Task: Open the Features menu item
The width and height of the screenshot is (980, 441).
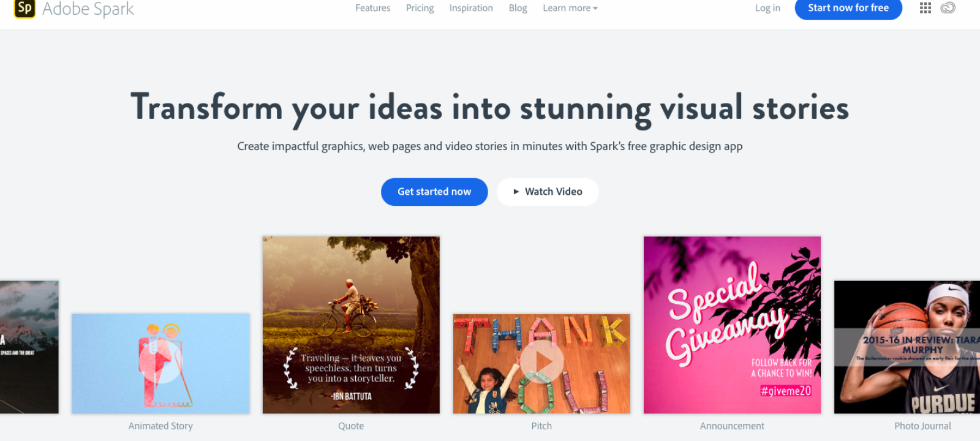Action: tap(372, 8)
